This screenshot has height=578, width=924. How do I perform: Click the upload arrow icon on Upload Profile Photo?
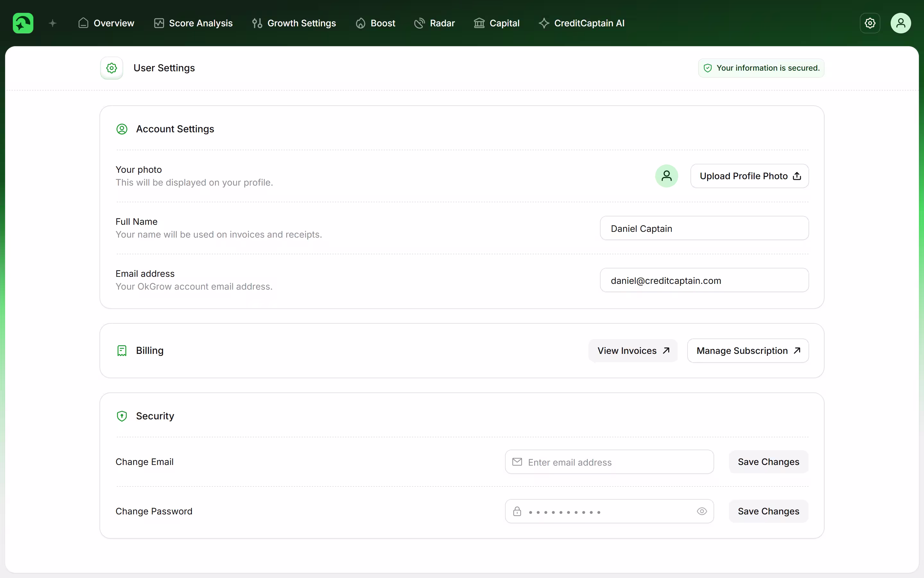pyautogui.click(x=797, y=176)
